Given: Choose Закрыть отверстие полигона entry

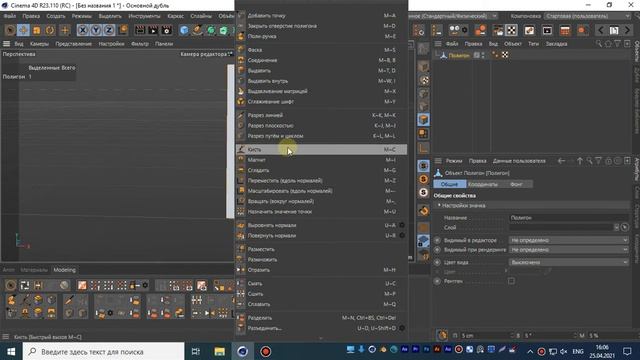Looking at the screenshot, I should point(321,26).
